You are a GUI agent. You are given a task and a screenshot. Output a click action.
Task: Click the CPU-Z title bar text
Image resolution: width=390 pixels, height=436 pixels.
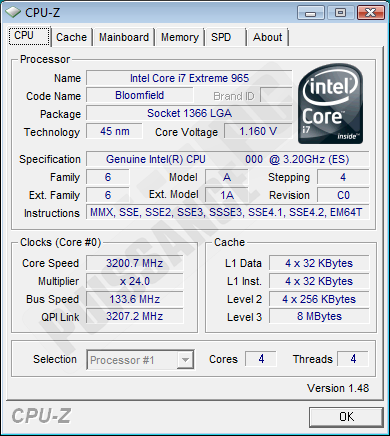(42, 13)
